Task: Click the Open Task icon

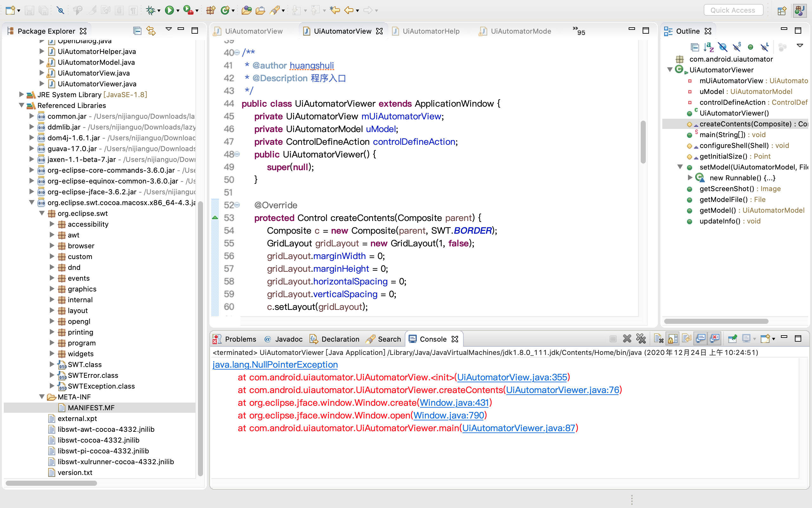Action: pos(260,10)
